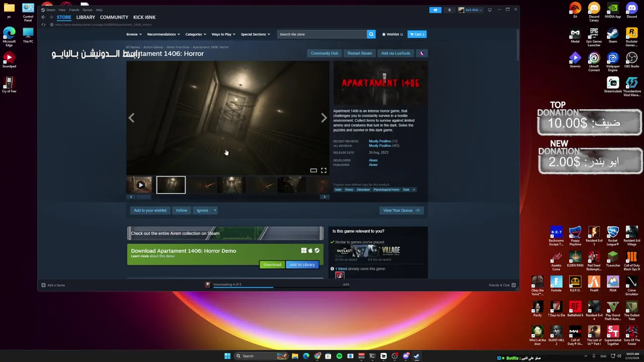Click the Psychological Horror tag

pos(387,190)
